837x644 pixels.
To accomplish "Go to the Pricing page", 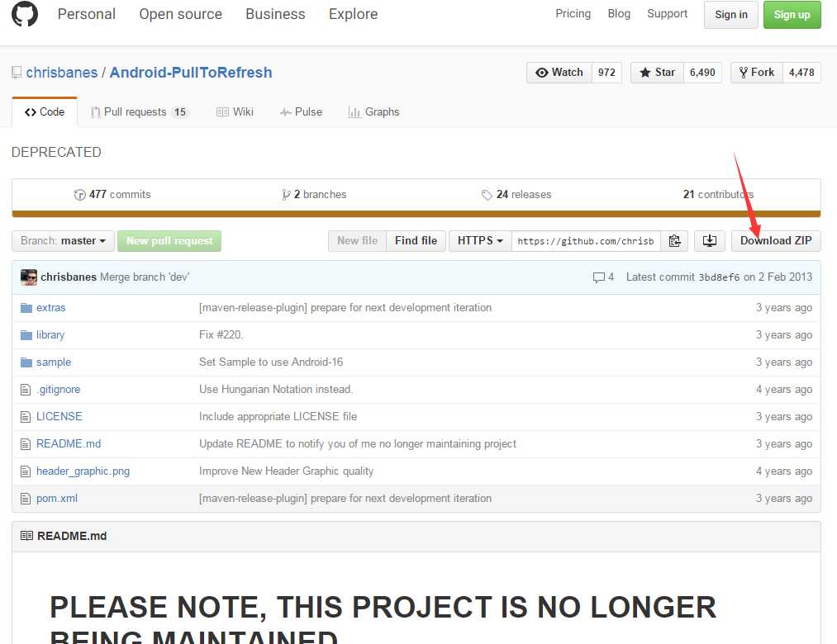I will 573,14.
